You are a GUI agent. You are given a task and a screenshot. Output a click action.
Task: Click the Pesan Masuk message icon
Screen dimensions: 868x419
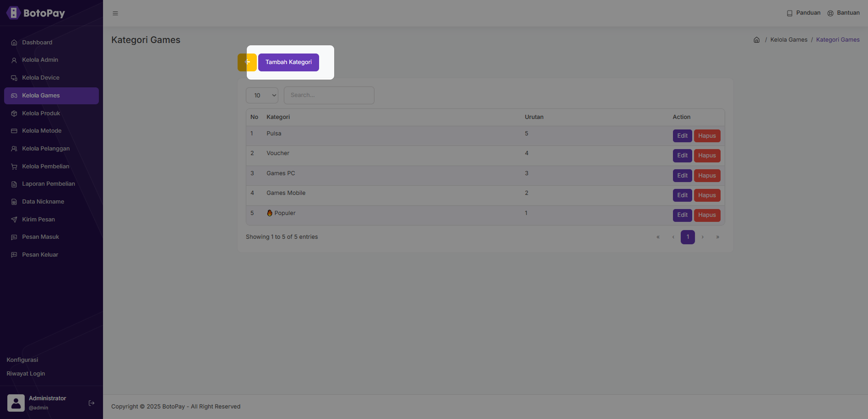[14, 237]
